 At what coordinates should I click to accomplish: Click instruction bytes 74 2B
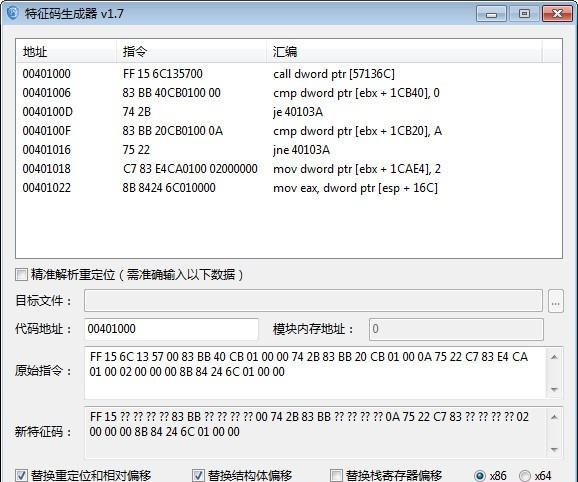pyautogui.click(x=137, y=112)
